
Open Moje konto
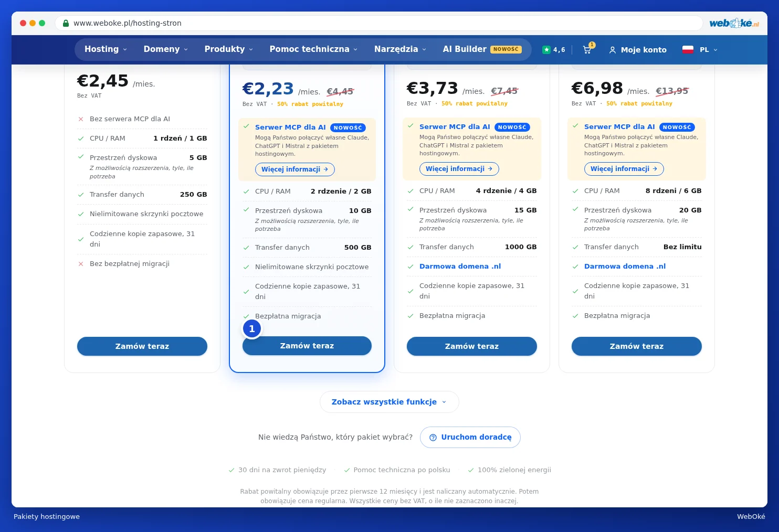pos(638,50)
